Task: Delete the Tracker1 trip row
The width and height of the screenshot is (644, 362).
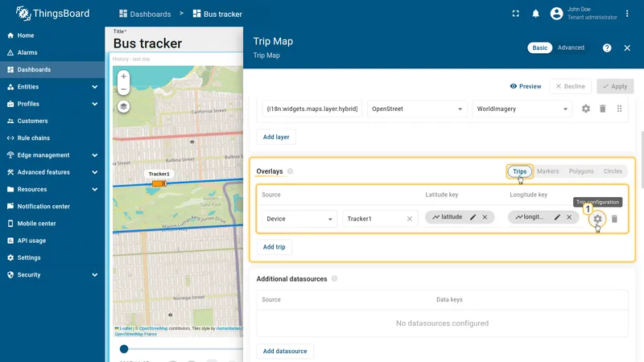Action: coord(614,219)
